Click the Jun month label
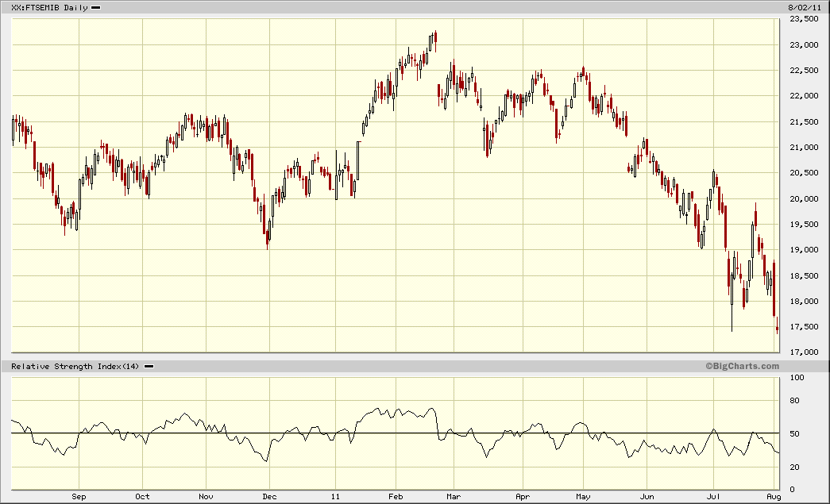 coord(647,497)
